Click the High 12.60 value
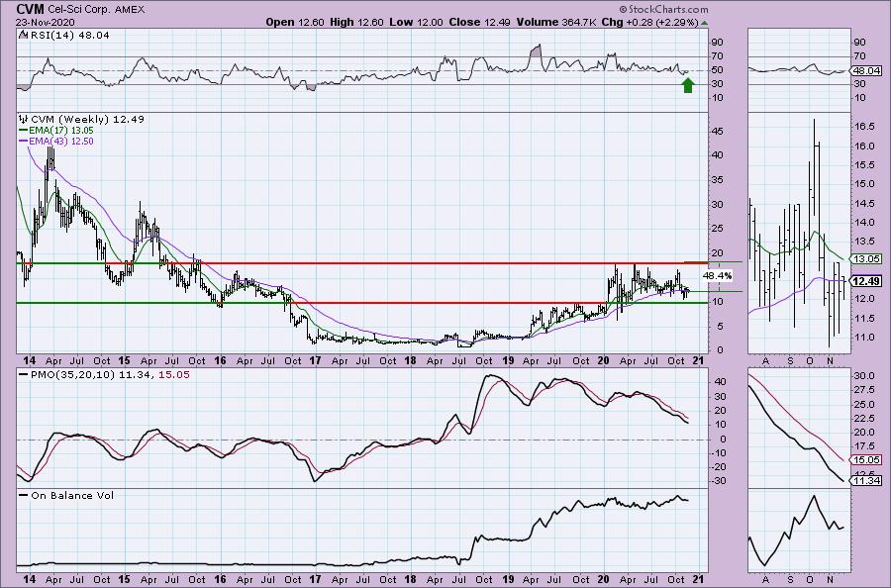The image size is (891, 588). [356, 22]
